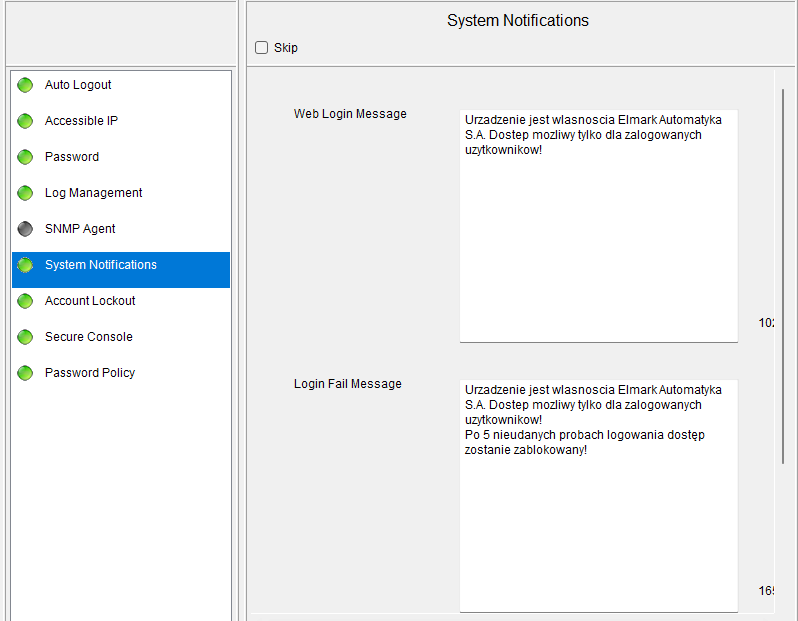Click the System Notifications green status icon
The width and height of the screenshot is (798, 621).
click(25, 265)
